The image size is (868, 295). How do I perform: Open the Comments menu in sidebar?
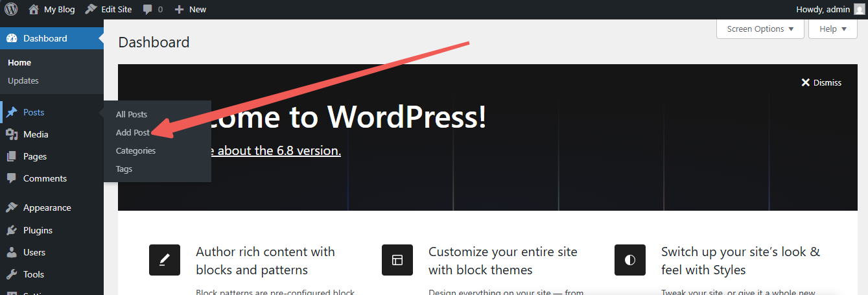52,178
